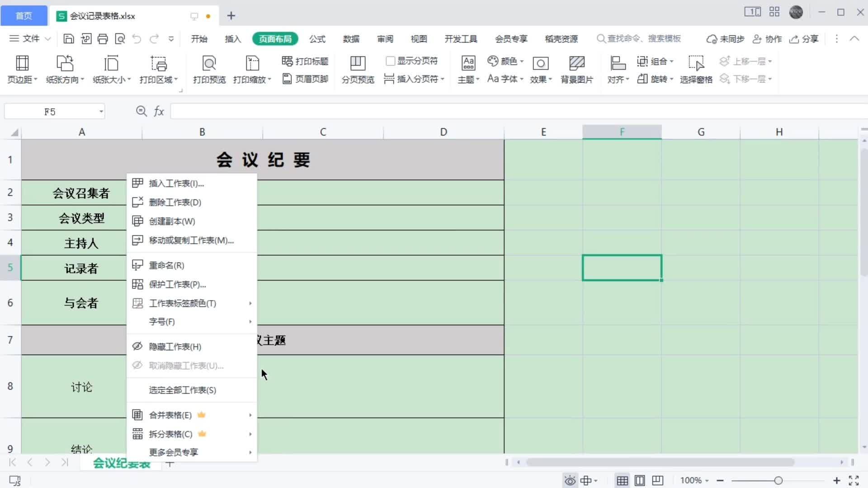Expand Theme (主题) dropdown

[468, 70]
